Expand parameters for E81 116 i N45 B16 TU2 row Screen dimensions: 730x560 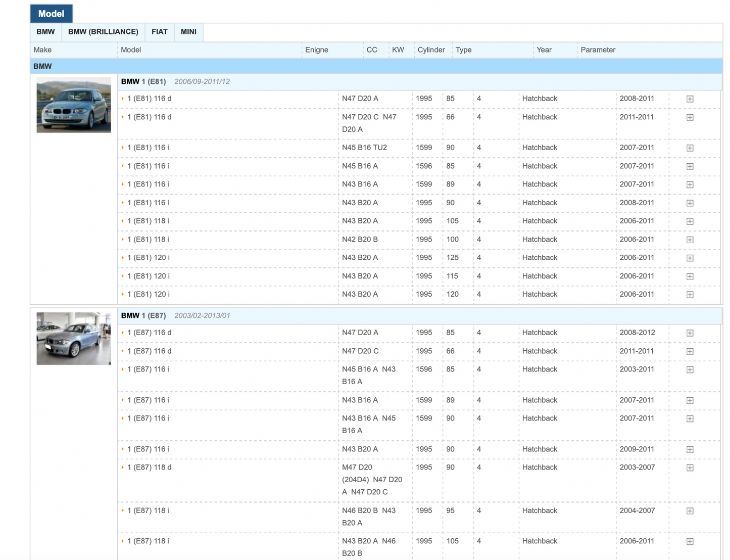point(690,148)
